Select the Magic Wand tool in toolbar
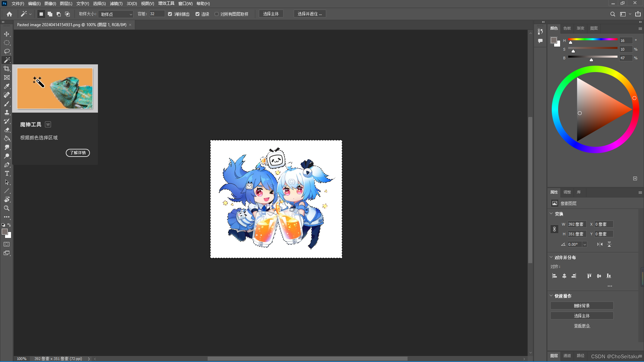The height and width of the screenshot is (362, 644). [x=7, y=60]
